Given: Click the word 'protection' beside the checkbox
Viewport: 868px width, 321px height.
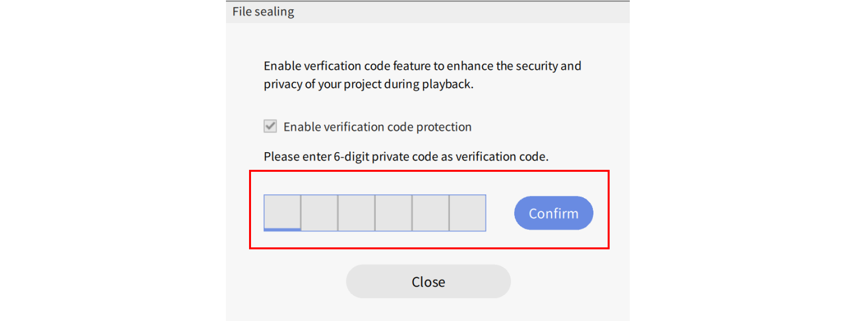Looking at the screenshot, I should pyautogui.click(x=444, y=127).
